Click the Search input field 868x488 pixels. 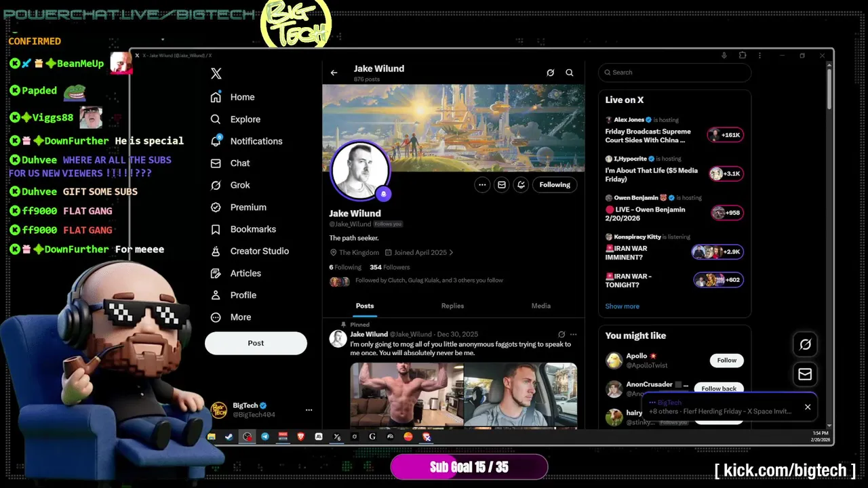tap(675, 73)
